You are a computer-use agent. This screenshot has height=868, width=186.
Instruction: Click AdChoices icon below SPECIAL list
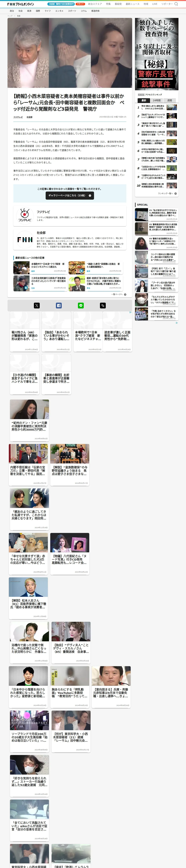pos(177,323)
